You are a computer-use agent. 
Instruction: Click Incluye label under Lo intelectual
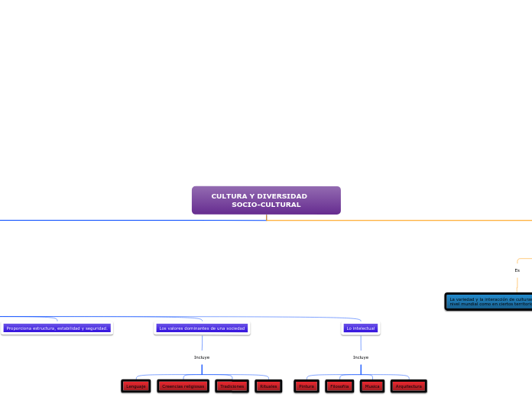[361, 357]
